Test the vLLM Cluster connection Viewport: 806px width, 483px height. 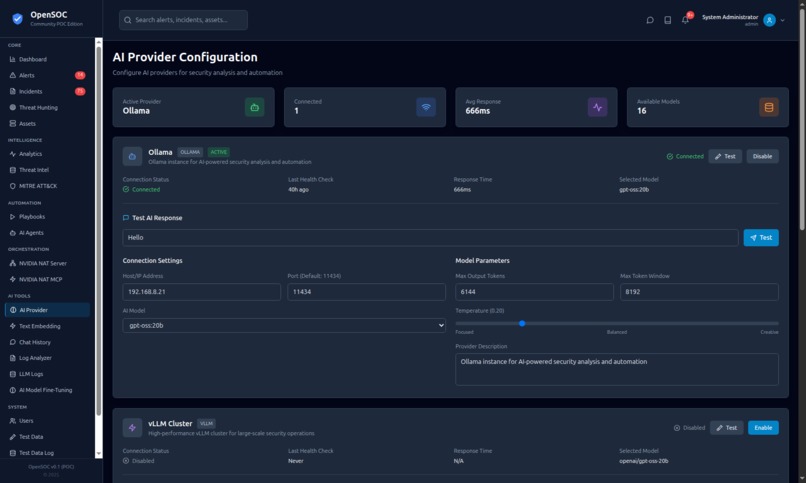(x=726, y=428)
